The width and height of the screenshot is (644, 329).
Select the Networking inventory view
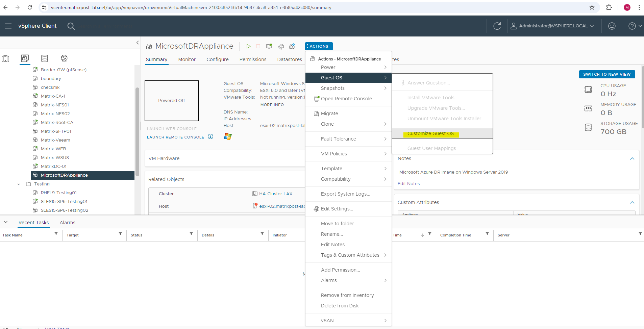[64, 58]
